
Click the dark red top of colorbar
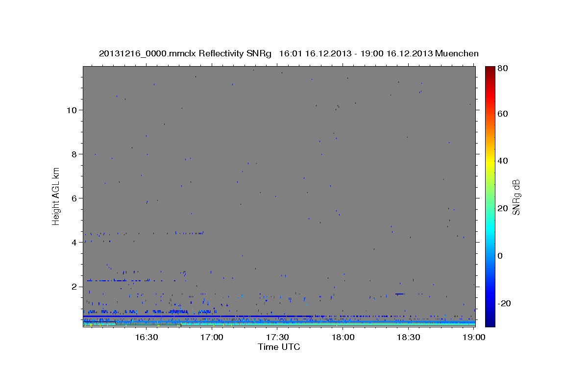click(490, 70)
